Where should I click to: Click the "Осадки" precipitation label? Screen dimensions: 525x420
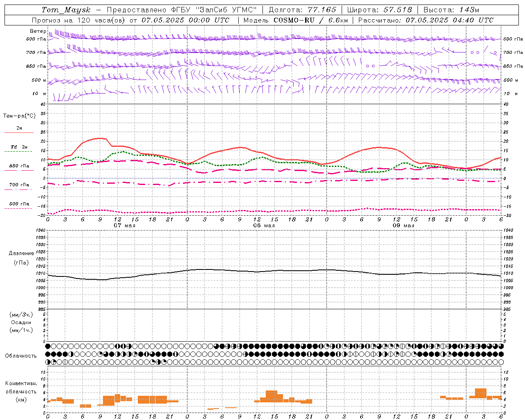tap(21, 322)
